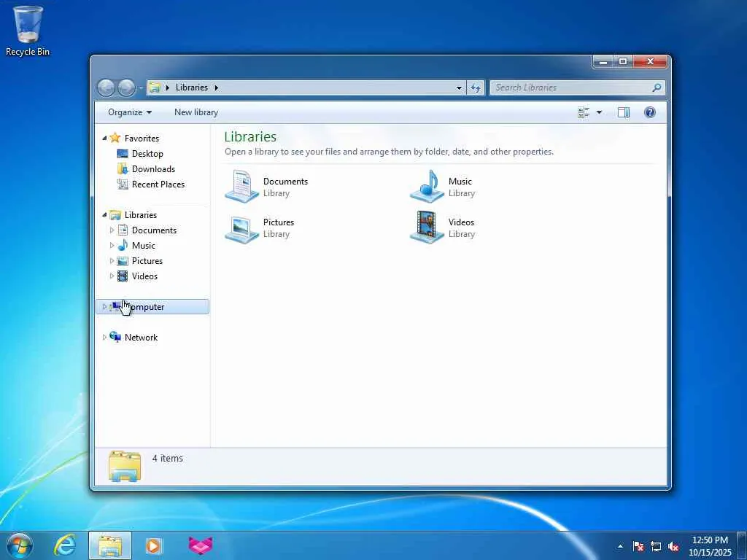Open the pink cat app on taskbar
The width and height of the screenshot is (747, 560).
201,545
